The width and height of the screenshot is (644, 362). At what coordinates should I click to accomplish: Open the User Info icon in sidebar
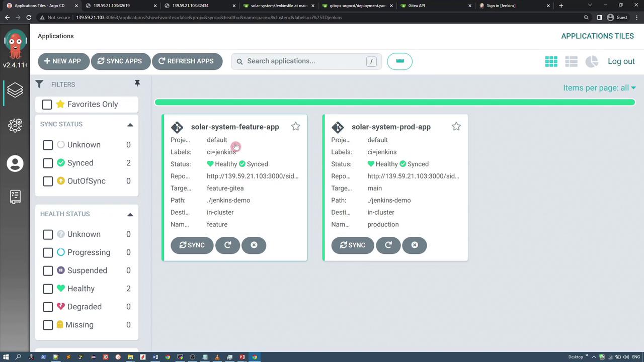pos(15,163)
